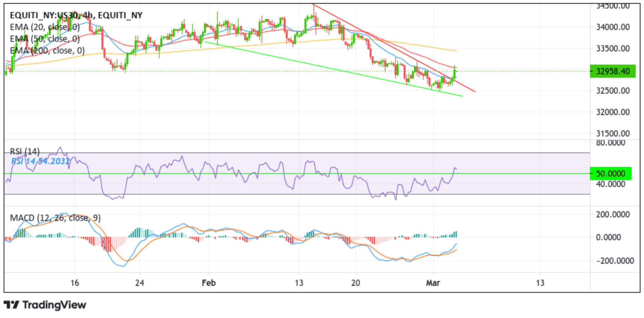Click the 200.0000 MACD axis label
The height and width of the screenshot is (318, 644).
coord(613,215)
